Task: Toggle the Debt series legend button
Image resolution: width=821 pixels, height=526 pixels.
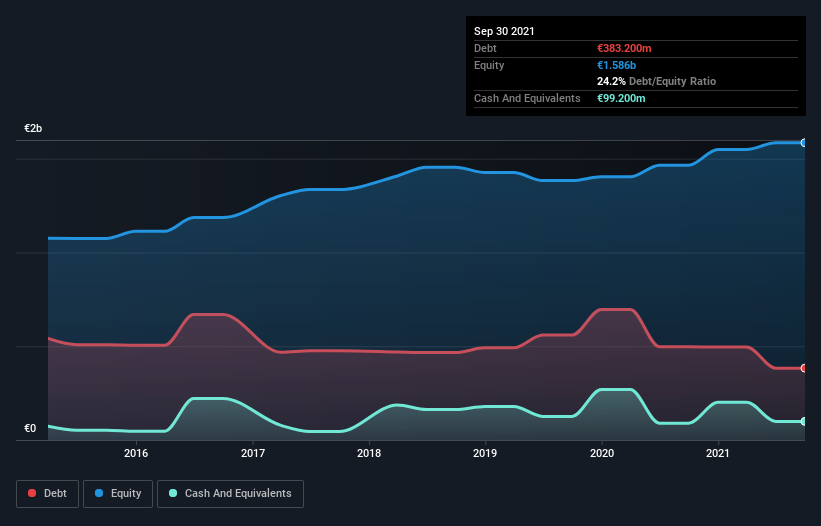Action: pyautogui.click(x=48, y=494)
